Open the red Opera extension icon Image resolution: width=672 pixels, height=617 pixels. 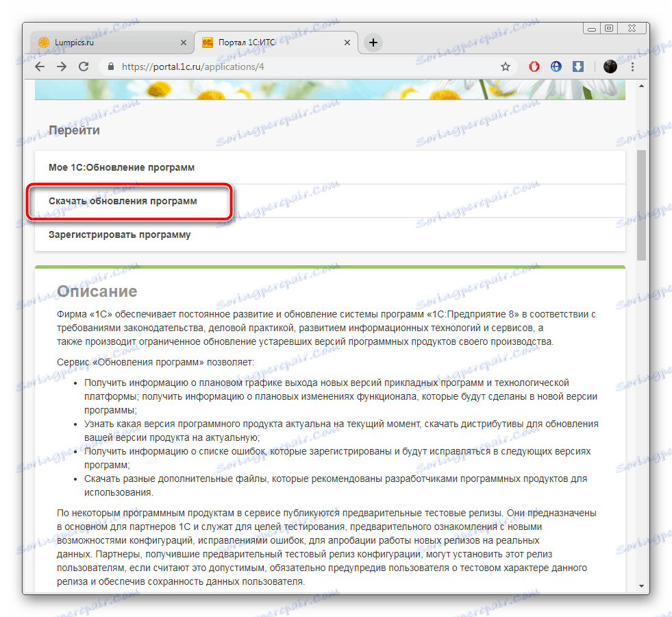point(534,66)
